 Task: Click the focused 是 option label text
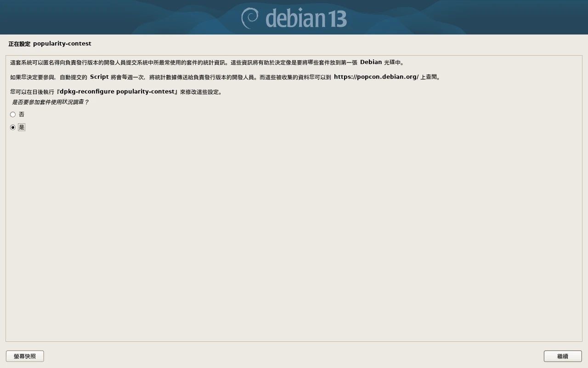pos(22,127)
